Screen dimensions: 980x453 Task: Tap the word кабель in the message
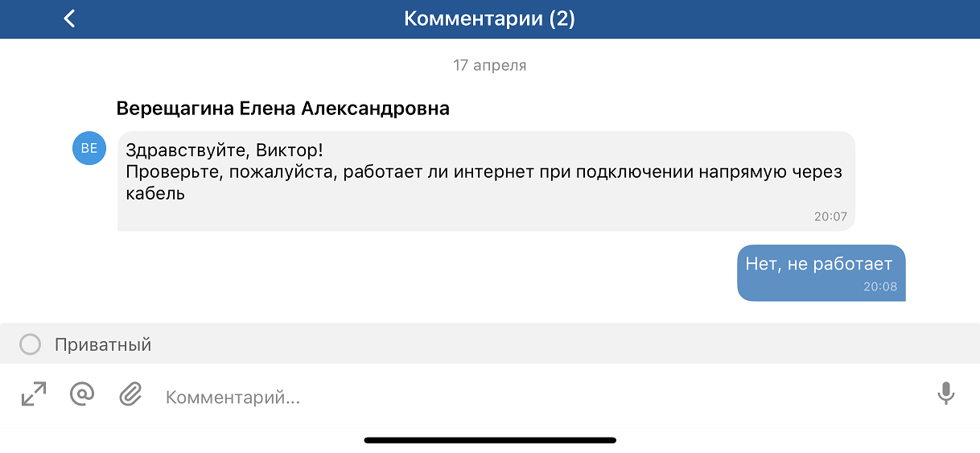click(x=155, y=193)
